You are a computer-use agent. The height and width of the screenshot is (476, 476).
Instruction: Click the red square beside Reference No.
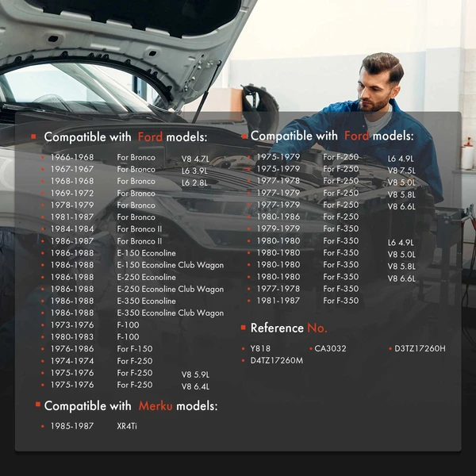point(244,328)
